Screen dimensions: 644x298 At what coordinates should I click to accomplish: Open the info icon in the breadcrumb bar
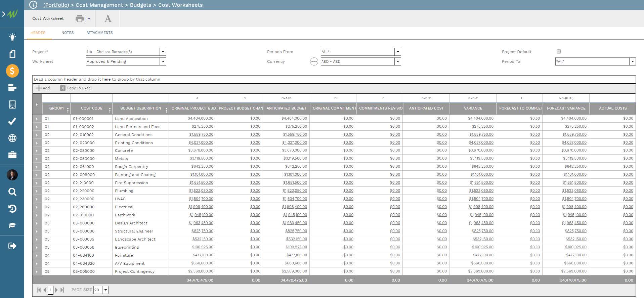coord(33,5)
